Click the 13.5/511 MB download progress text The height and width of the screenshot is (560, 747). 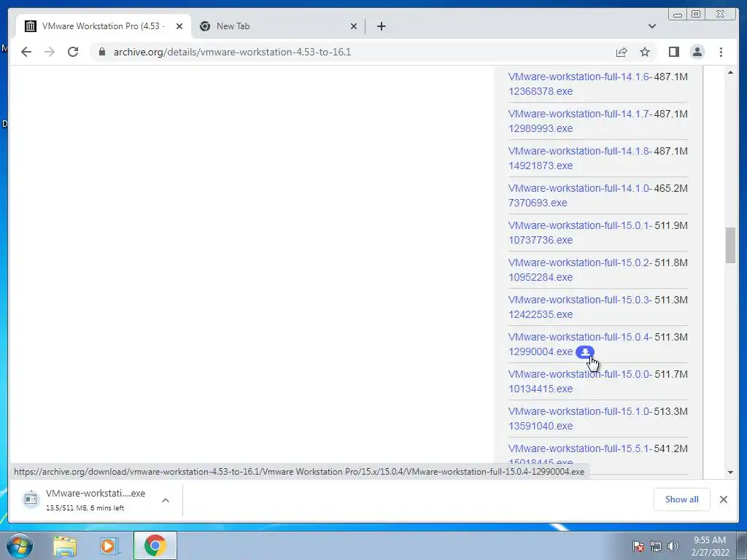tap(85, 507)
